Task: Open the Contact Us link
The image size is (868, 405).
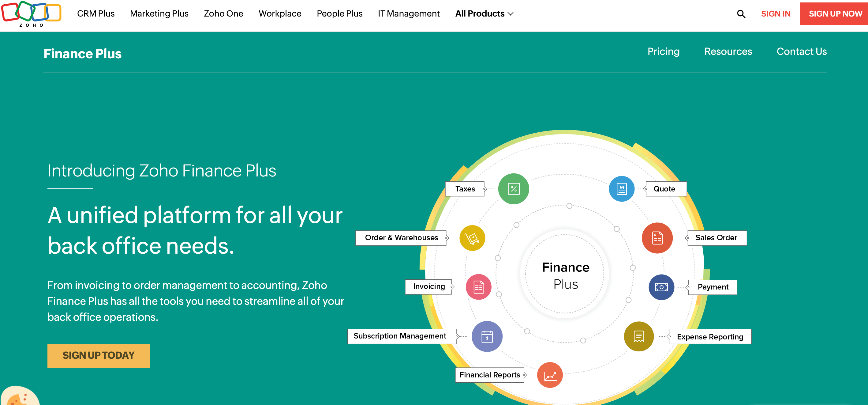Action: click(801, 51)
